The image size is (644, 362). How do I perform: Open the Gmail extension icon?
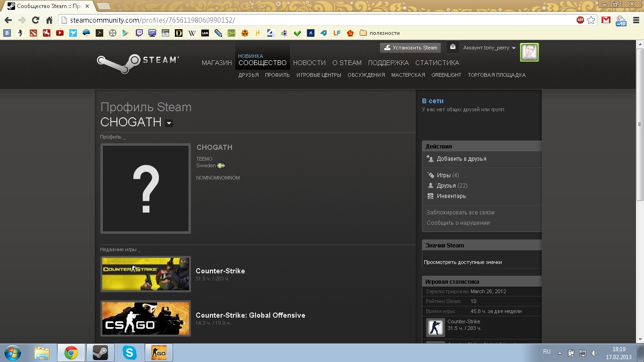tap(606, 20)
